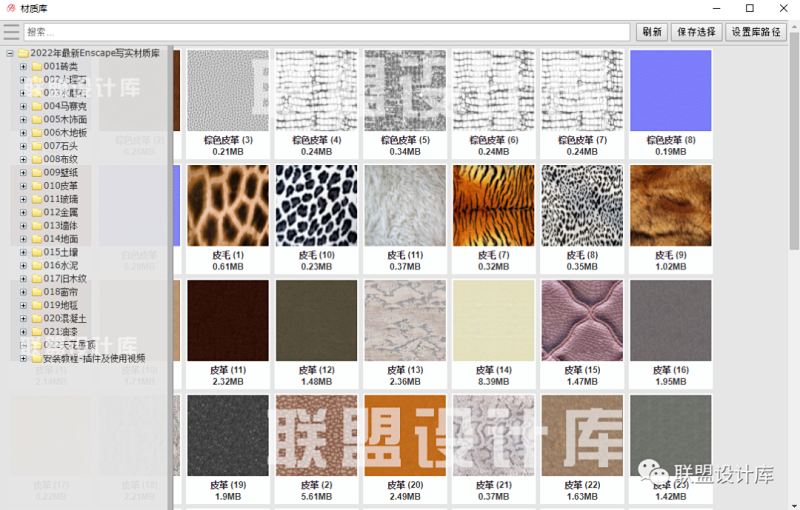
Task: Select the 皮毛 (1) giraffe pattern thumbnail
Action: 228,205
